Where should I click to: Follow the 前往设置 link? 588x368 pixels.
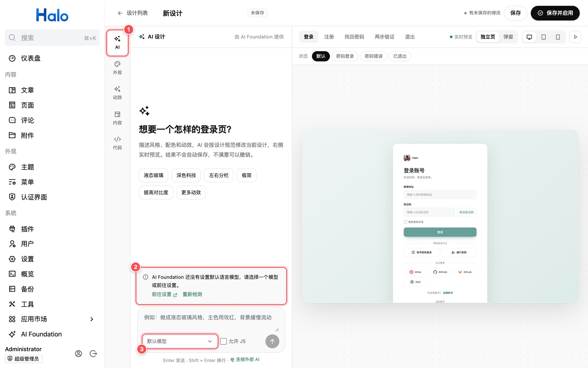165,294
